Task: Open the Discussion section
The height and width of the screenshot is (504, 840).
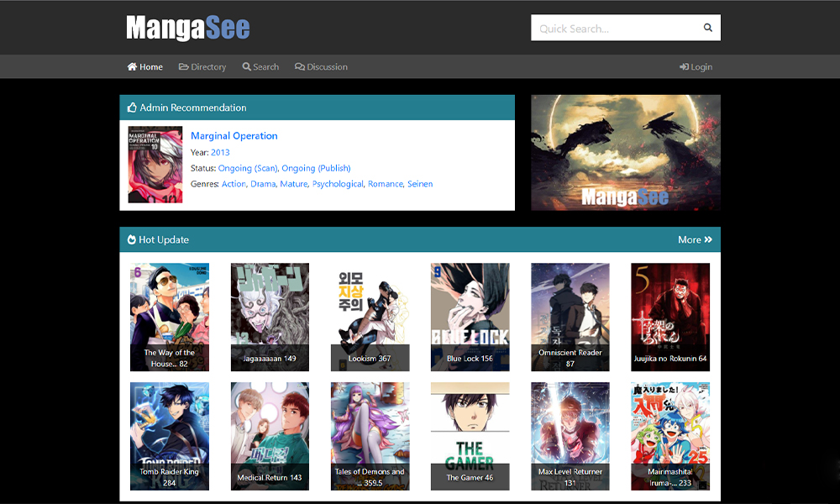Action: (321, 67)
